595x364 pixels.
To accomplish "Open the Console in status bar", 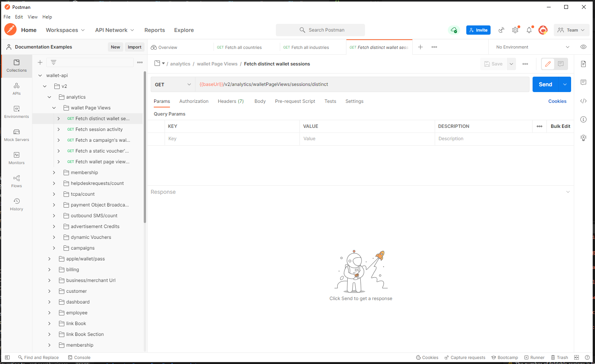I will [x=79, y=357].
